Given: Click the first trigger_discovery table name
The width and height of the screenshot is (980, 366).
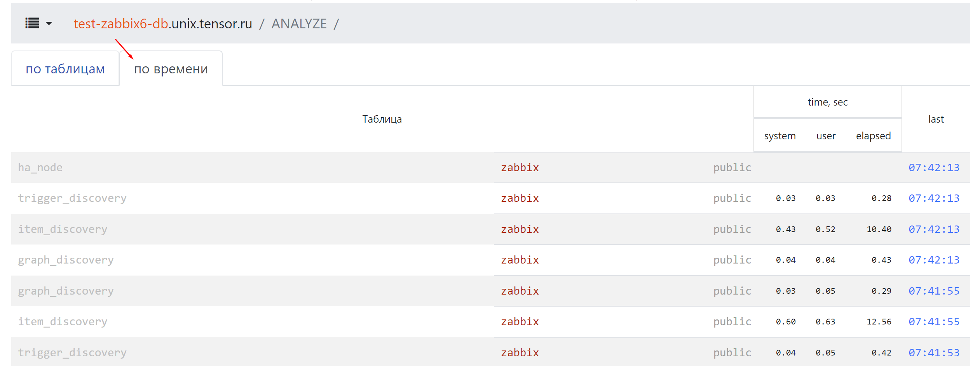Looking at the screenshot, I should coord(72,198).
